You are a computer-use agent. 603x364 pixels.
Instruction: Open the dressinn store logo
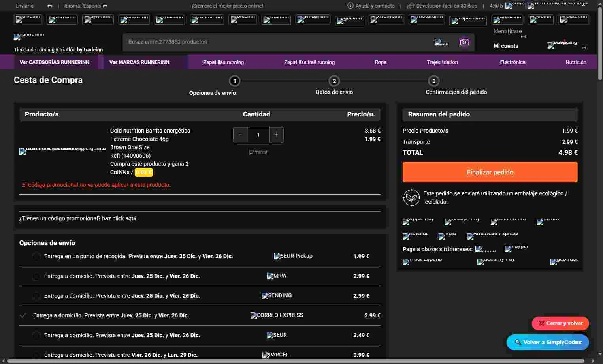click(507, 19)
